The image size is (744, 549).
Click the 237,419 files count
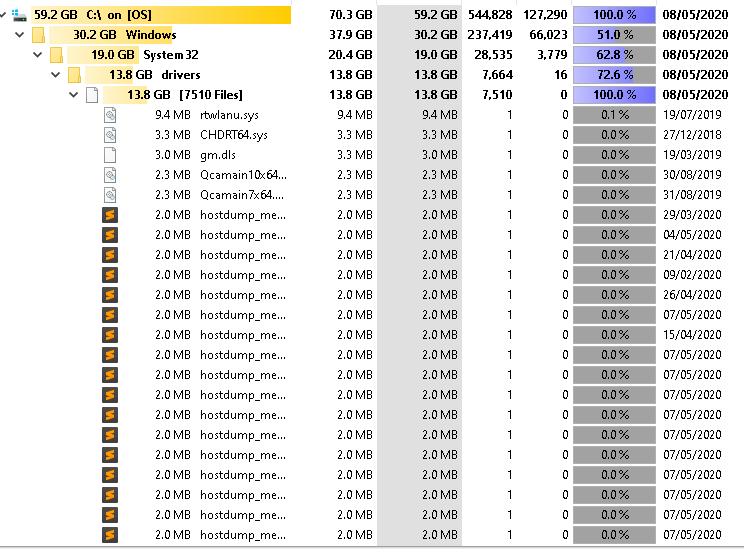click(x=490, y=35)
